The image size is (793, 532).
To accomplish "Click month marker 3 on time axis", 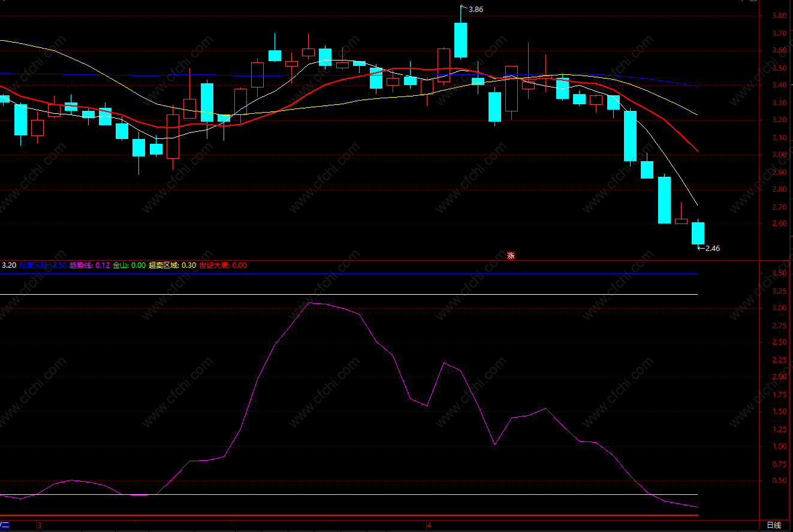I will click(40, 525).
